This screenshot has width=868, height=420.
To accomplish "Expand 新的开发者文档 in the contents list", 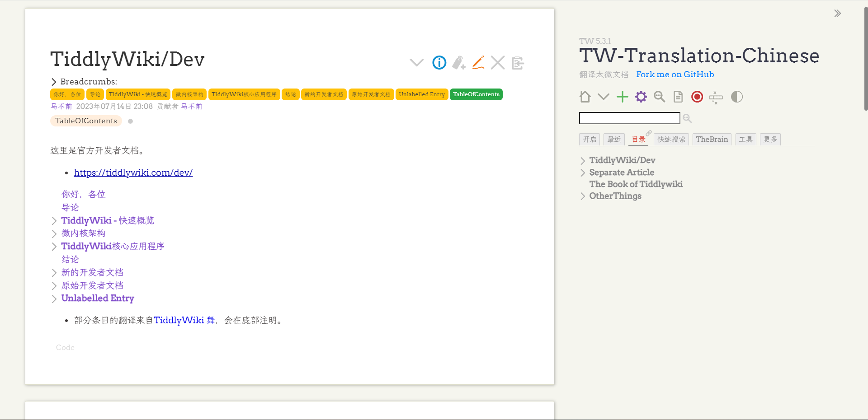I will [54, 273].
